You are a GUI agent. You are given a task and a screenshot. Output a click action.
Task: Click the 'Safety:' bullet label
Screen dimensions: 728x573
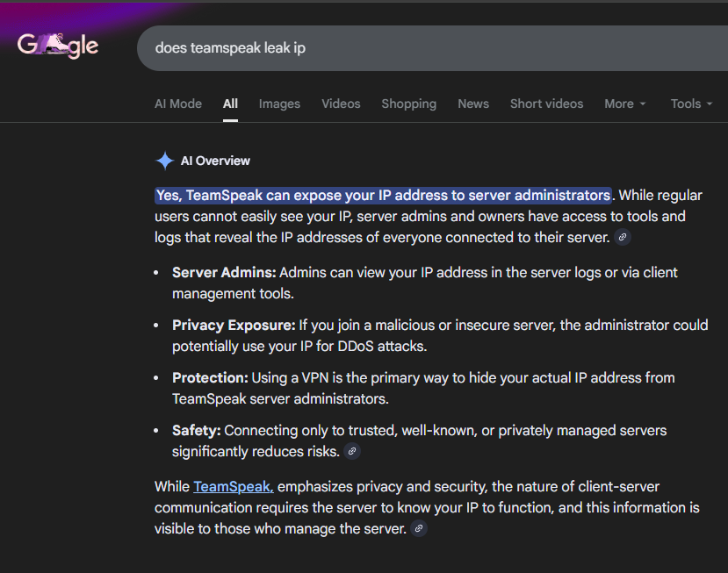[x=197, y=431]
